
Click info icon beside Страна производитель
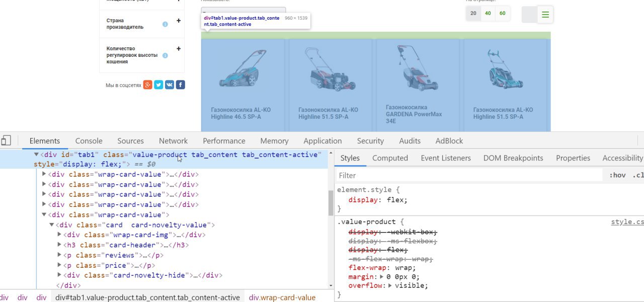pyautogui.click(x=165, y=24)
